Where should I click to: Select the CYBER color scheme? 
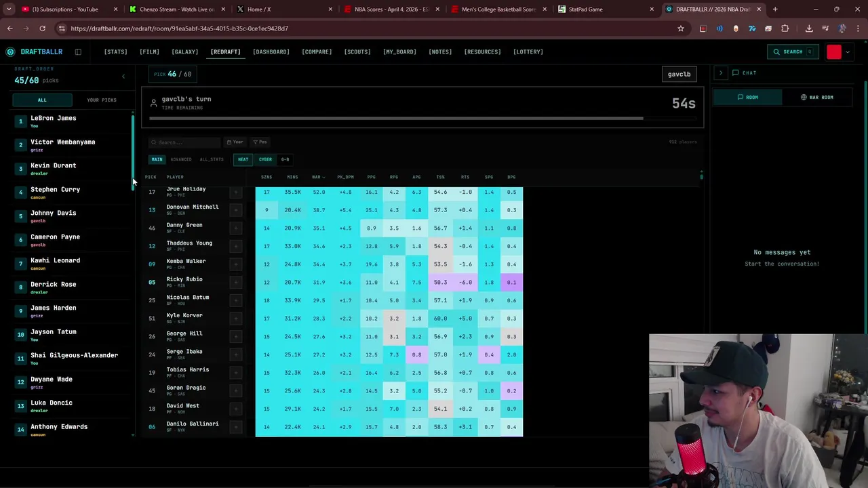click(265, 159)
